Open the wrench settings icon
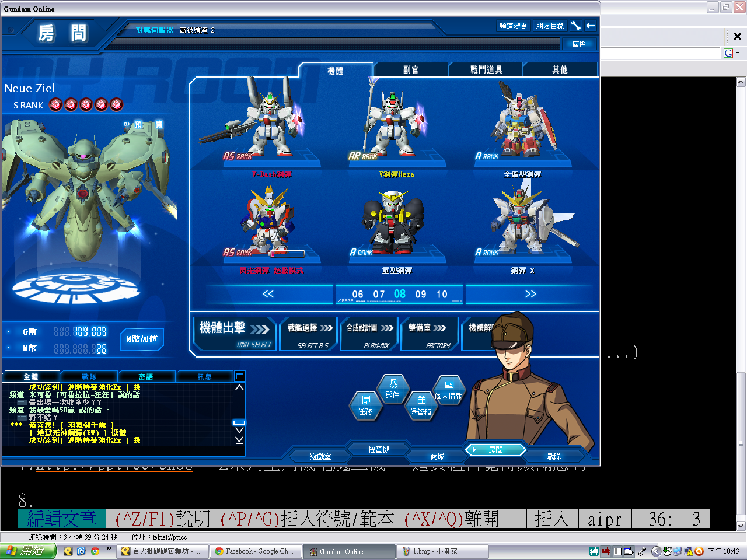Image resolution: width=747 pixels, height=560 pixels. click(575, 26)
